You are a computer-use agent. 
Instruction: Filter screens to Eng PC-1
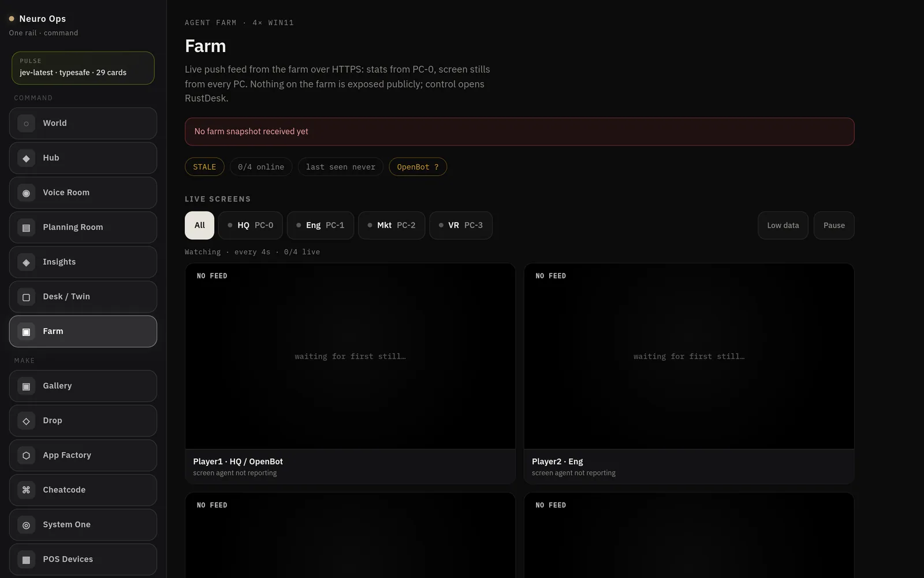tap(321, 225)
